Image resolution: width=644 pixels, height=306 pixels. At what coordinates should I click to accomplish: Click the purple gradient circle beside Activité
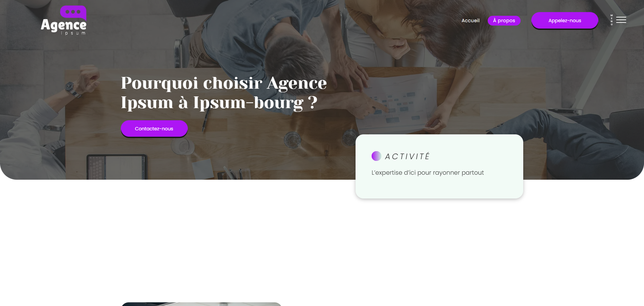pos(376,156)
